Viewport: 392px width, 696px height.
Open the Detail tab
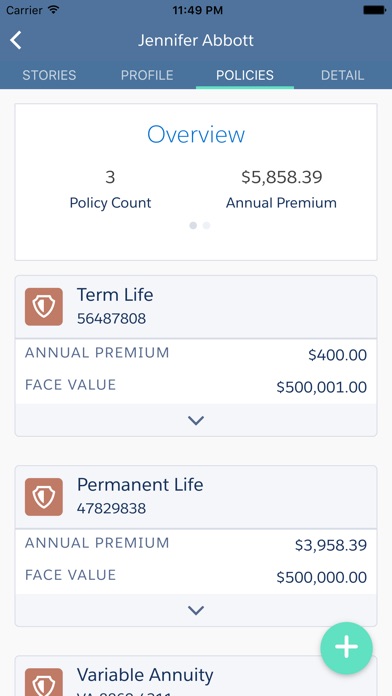click(342, 75)
